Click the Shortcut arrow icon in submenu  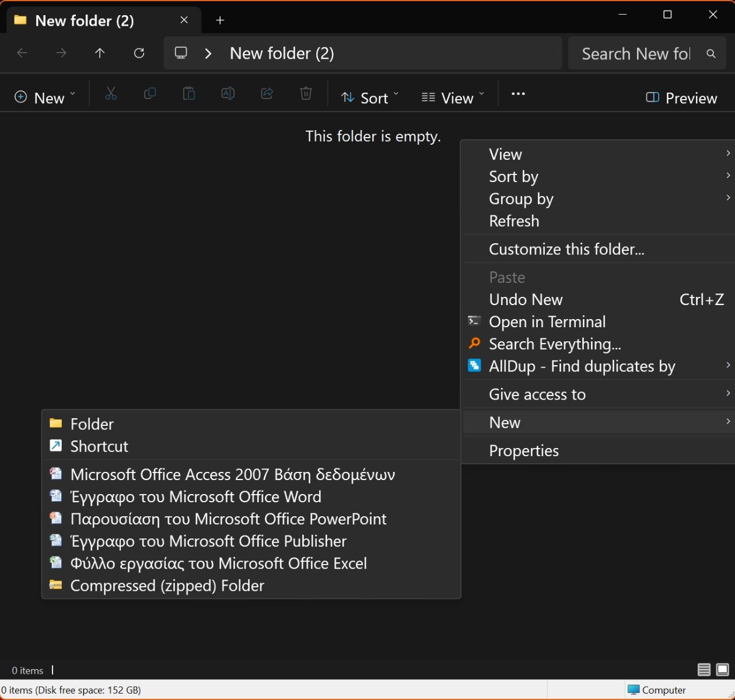tap(56, 446)
